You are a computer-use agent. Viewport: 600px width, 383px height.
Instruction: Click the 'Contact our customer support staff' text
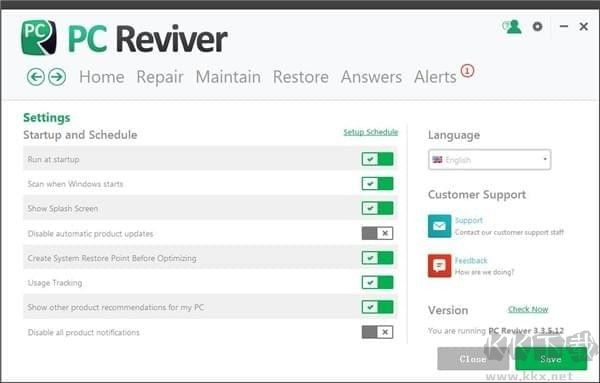point(509,232)
